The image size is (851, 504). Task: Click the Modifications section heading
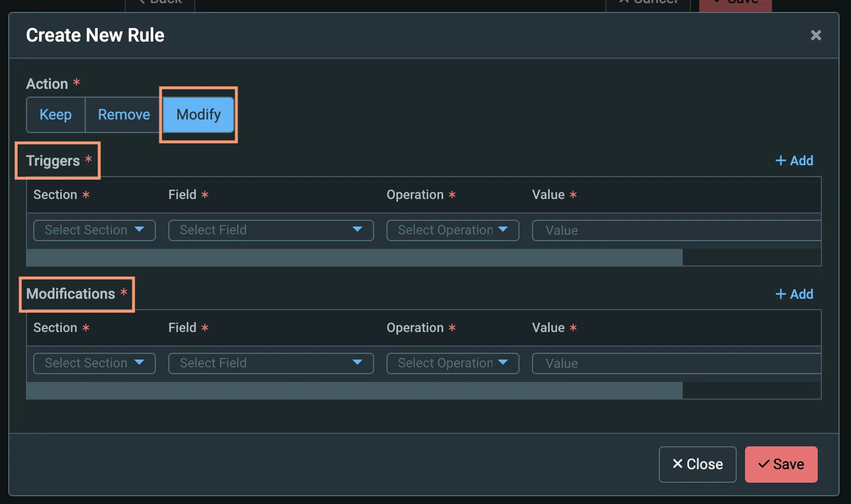coord(71,294)
